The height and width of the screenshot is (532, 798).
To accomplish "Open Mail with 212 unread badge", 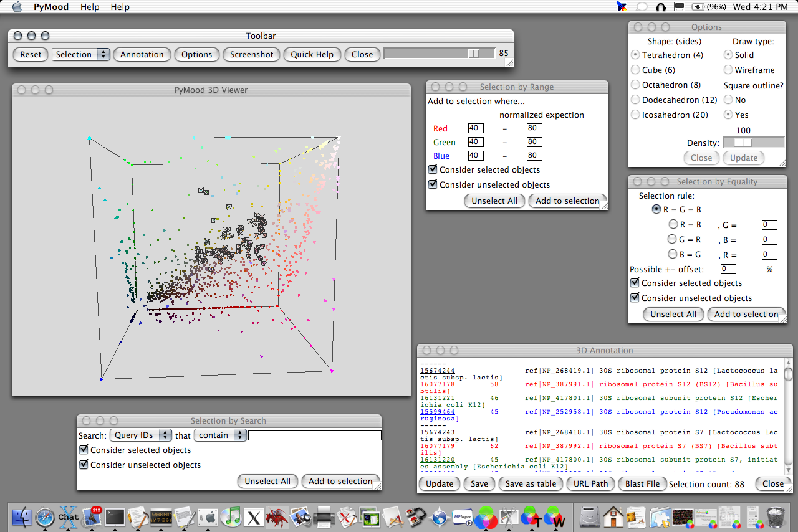I will pyautogui.click(x=92, y=516).
